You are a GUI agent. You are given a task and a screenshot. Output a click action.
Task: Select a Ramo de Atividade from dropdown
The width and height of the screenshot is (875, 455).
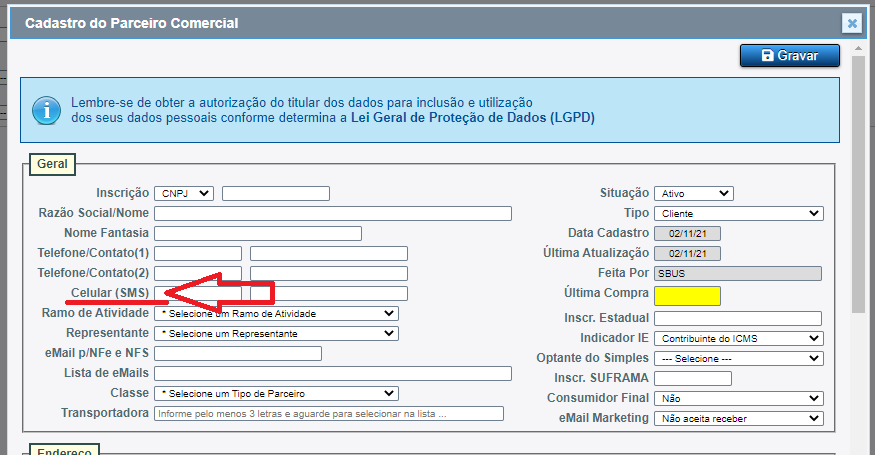point(276,313)
